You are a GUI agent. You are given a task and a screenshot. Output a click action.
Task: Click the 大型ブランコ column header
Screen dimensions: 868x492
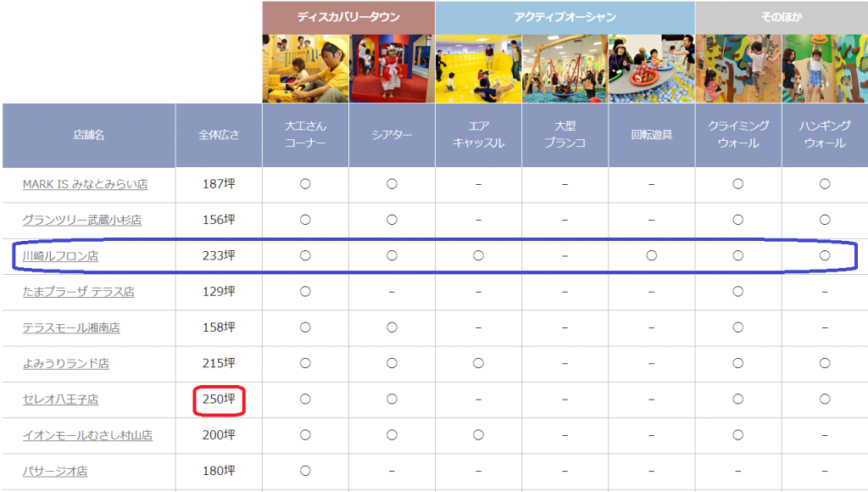coord(565,135)
